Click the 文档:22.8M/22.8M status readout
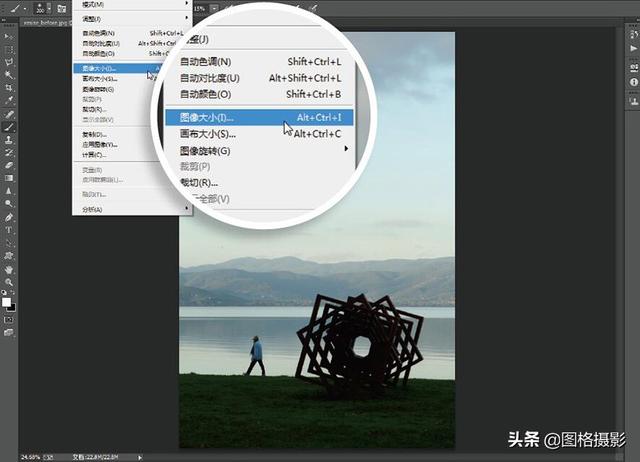Viewport: 640px width, 462px height. tap(96, 458)
